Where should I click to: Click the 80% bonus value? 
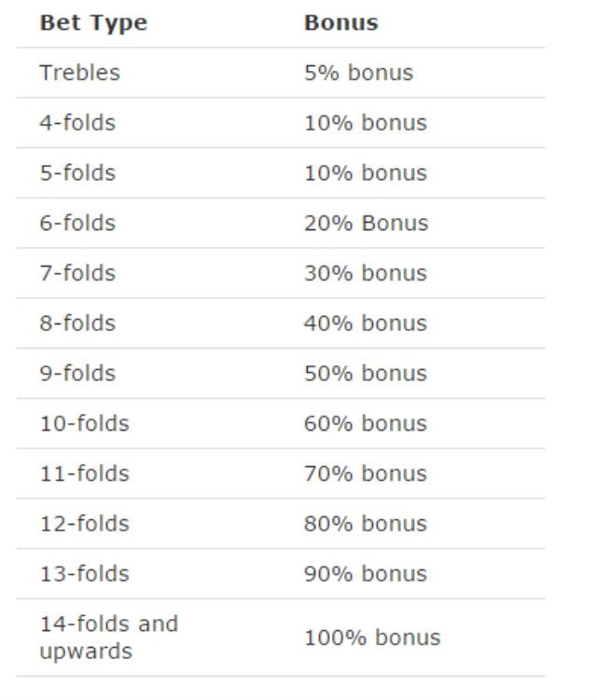(366, 523)
